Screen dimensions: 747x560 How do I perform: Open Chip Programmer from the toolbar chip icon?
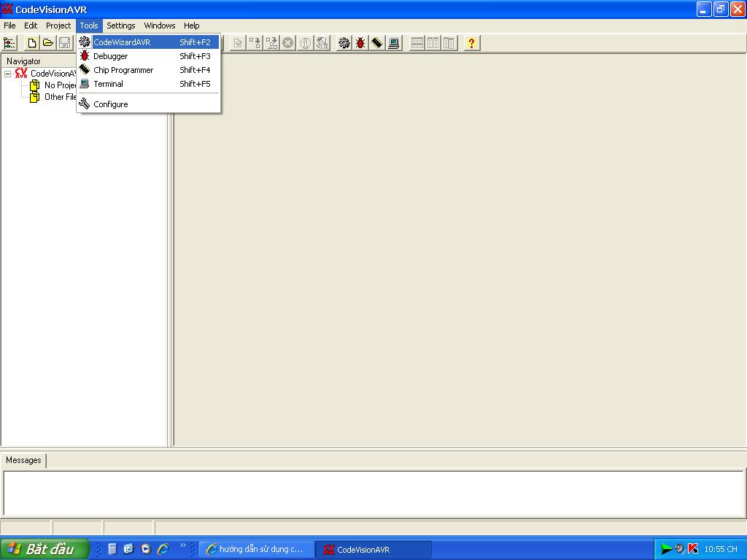[377, 43]
